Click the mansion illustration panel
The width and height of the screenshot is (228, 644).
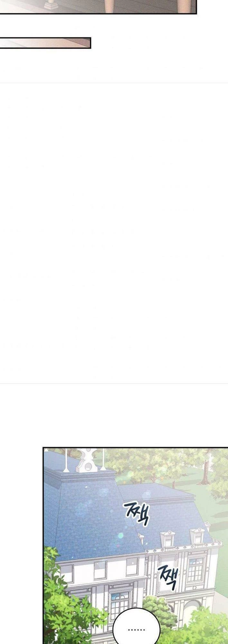click(135, 546)
